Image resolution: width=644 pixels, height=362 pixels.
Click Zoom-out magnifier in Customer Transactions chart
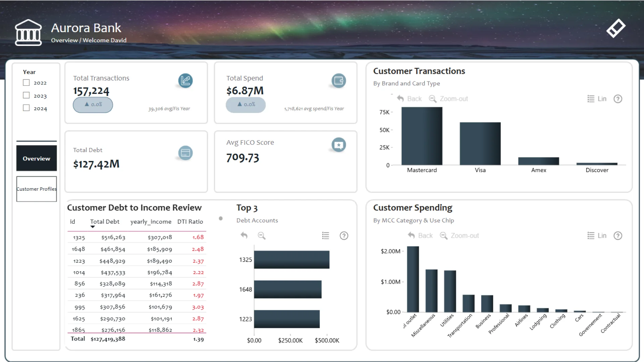[433, 99]
